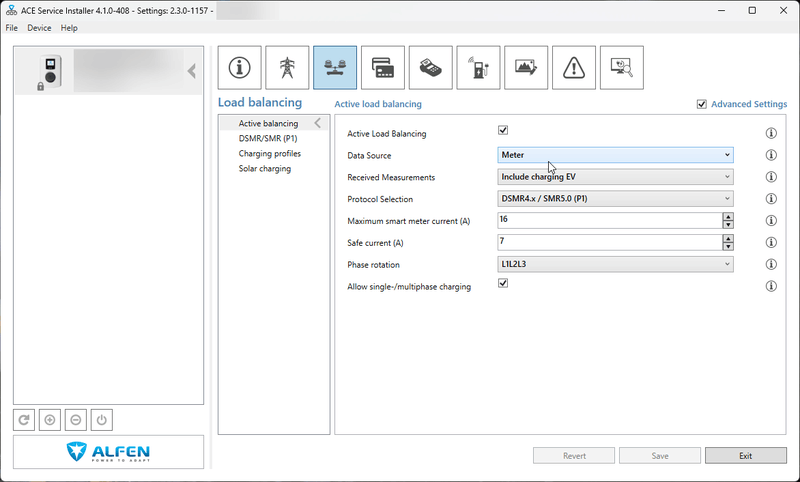800x482 pixels.
Task: Toggle the Active Load Balancing checkbox
Action: point(503,130)
